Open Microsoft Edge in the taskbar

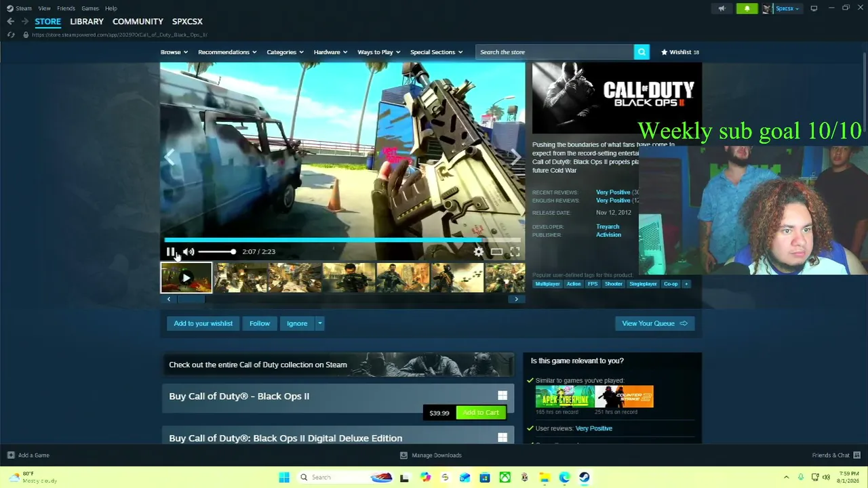point(564,477)
